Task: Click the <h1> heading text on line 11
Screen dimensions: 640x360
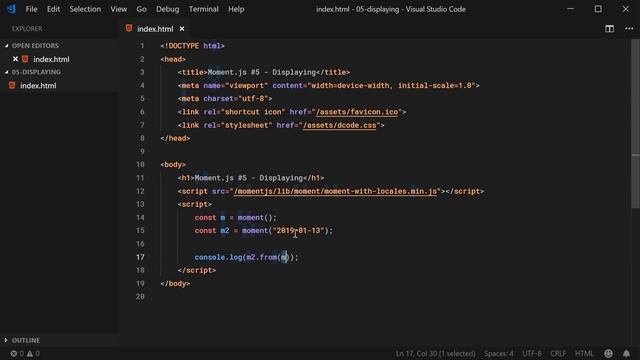Action: click(248, 178)
